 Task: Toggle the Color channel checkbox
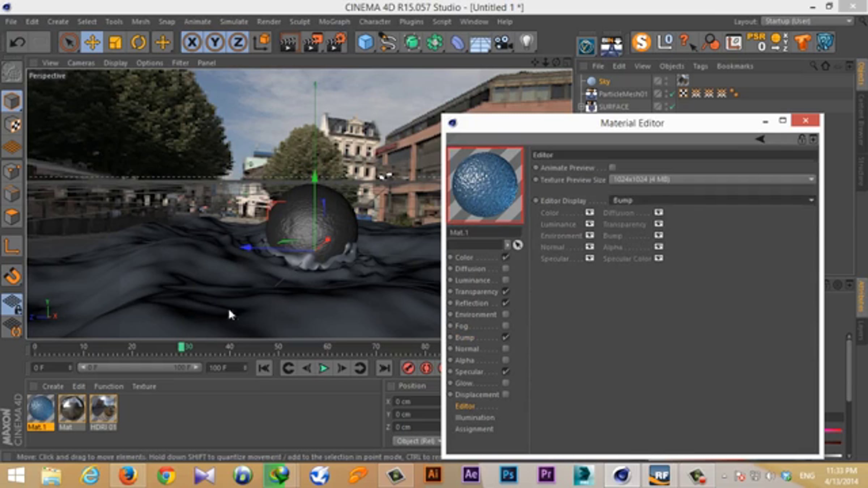506,257
